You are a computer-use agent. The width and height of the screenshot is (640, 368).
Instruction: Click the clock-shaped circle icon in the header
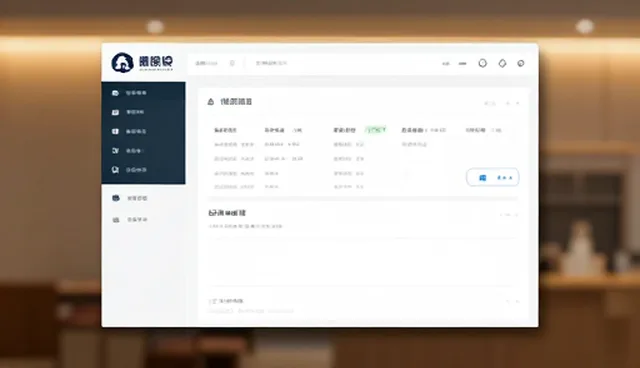483,63
